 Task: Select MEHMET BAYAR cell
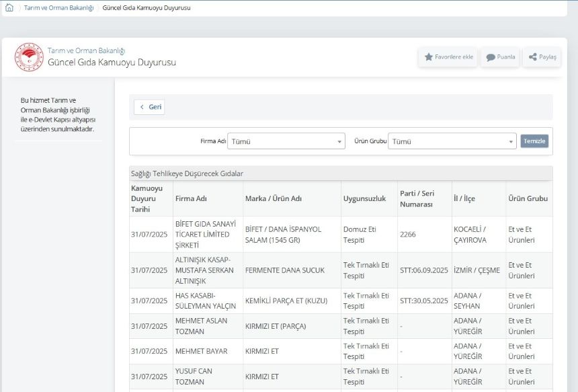(208, 352)
